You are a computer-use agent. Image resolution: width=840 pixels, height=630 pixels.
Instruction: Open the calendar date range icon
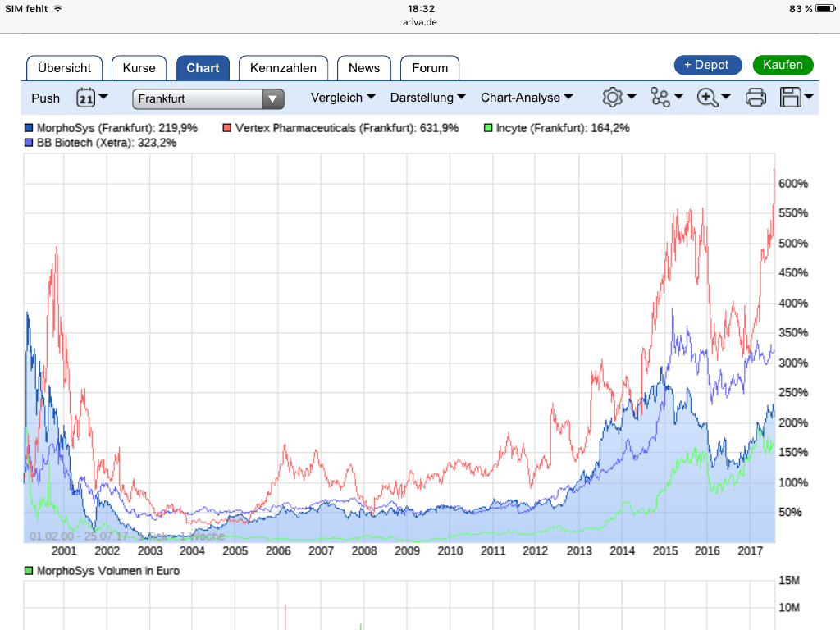point(85,98)
